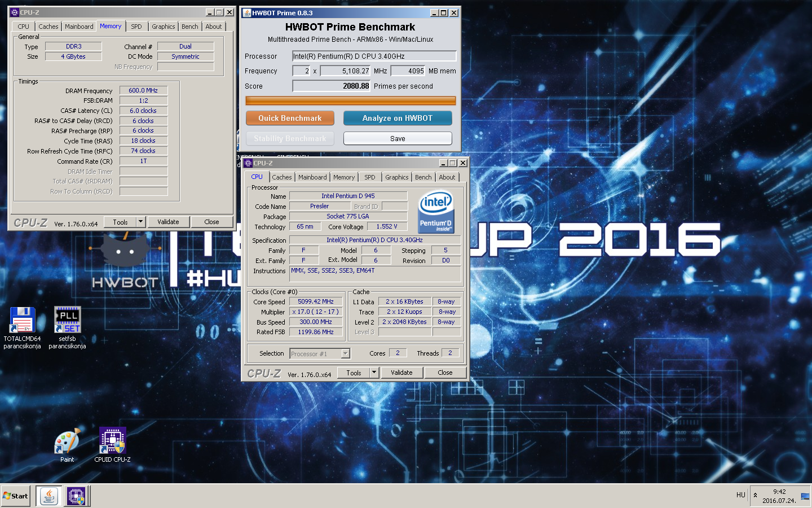Image resolution: width=812 pixels, height=508 pixels.
Task: Click Bus Speed value 300.00 MHz
Action: click(316, 322)
